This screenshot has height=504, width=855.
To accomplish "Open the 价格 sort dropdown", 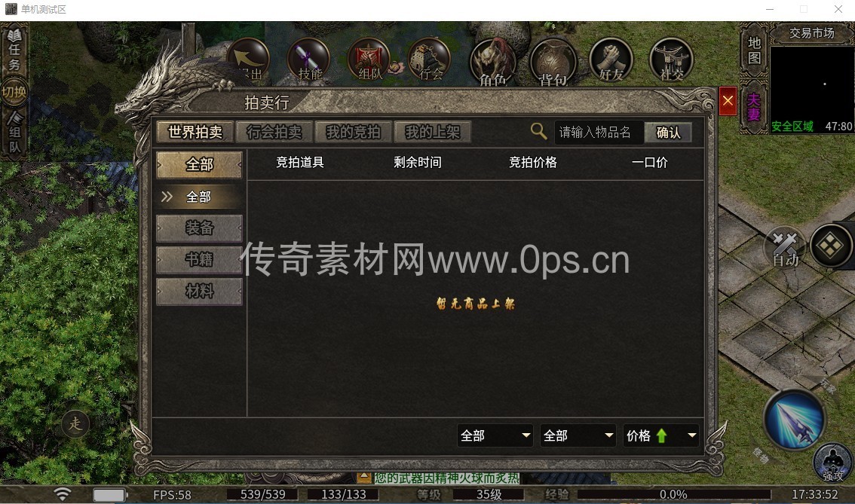I will pyautogui.click(x=661, y=436).
